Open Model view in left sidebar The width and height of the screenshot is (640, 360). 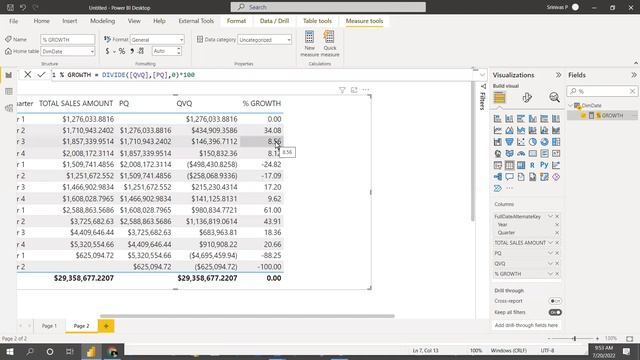pyautogui.click(x=9, y=108)
